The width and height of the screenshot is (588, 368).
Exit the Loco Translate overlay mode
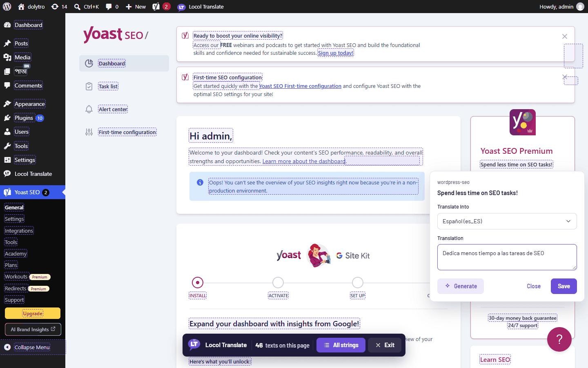point(385,345)
